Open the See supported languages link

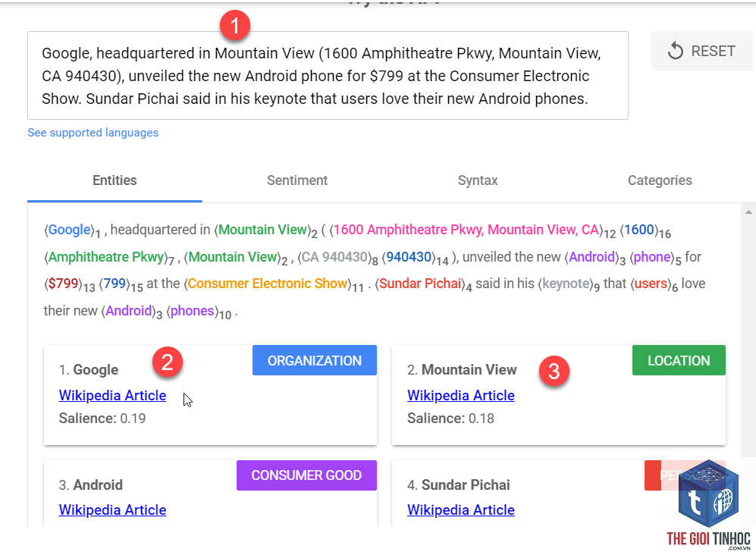[93, 133]
